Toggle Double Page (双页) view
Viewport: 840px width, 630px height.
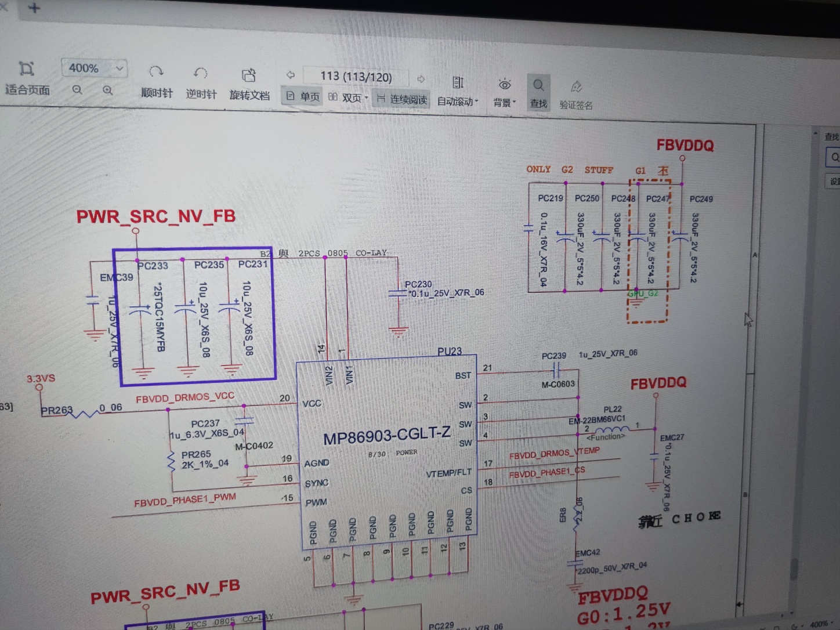346,97
